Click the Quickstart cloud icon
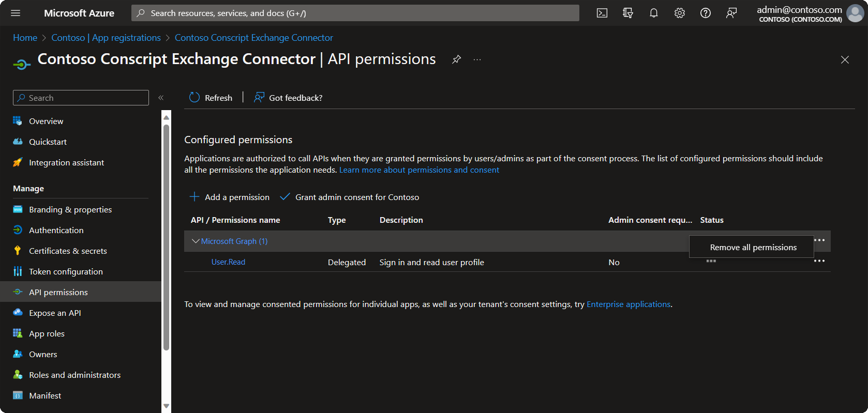This screenshot has width=868, height=413. [18, 142]
